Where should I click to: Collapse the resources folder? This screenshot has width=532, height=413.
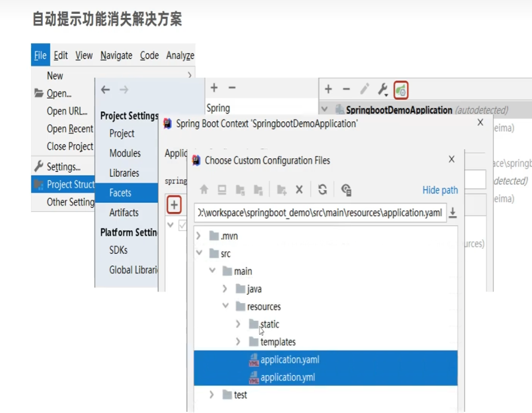225,305
